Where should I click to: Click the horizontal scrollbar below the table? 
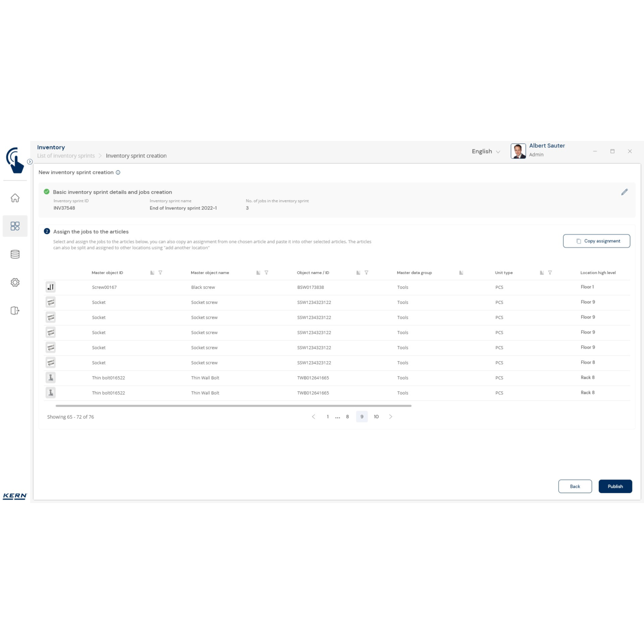234,404
